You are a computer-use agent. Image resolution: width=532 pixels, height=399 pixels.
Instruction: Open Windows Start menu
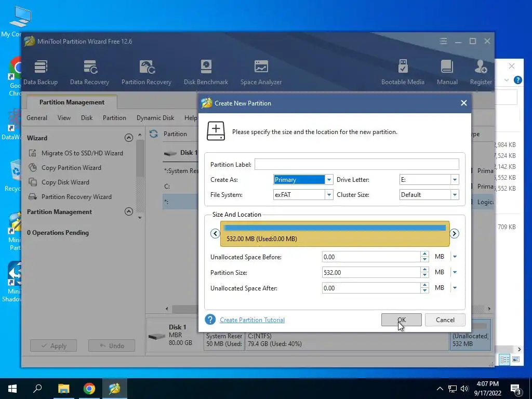(x=12, y=389)
